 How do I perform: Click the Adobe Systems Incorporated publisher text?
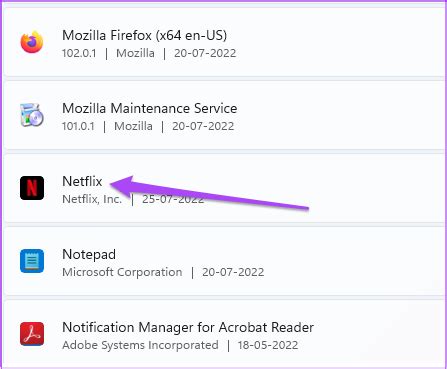(x=140, y=345)
